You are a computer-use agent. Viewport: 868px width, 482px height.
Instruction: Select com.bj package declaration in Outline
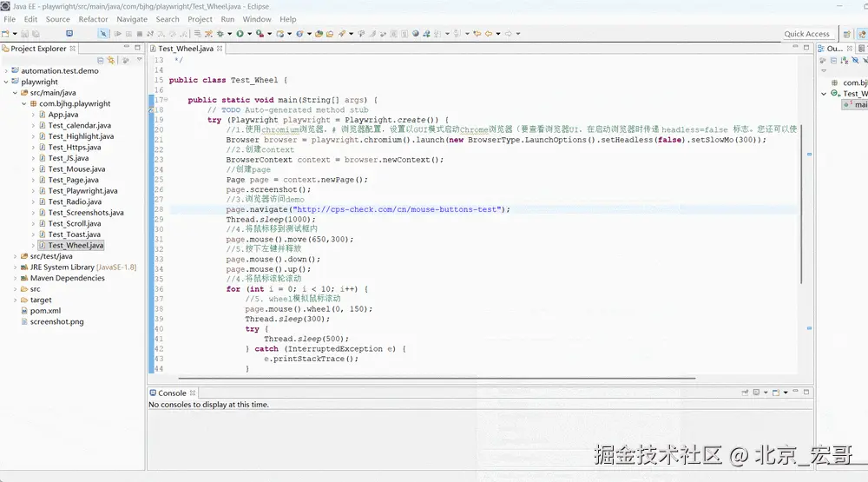point(855,83)
